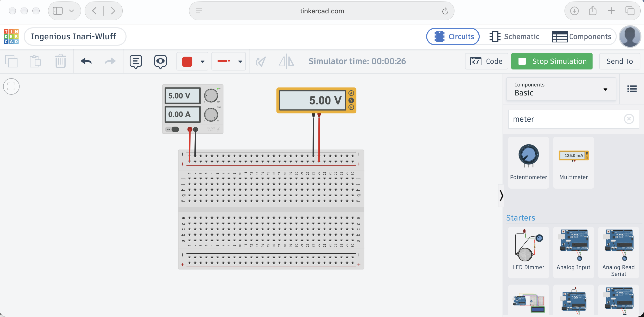644x317 pixels.
Task: Click the Paste tool icon
Action: (35, 61)
